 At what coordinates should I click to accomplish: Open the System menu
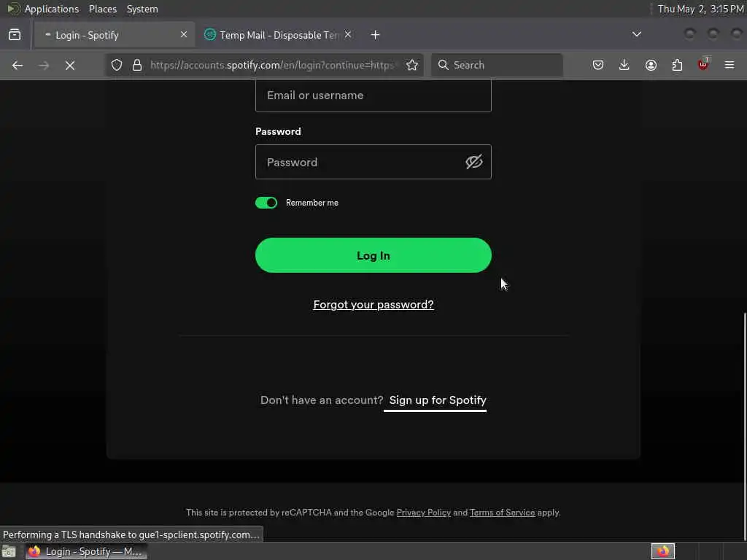pos(142,9)
